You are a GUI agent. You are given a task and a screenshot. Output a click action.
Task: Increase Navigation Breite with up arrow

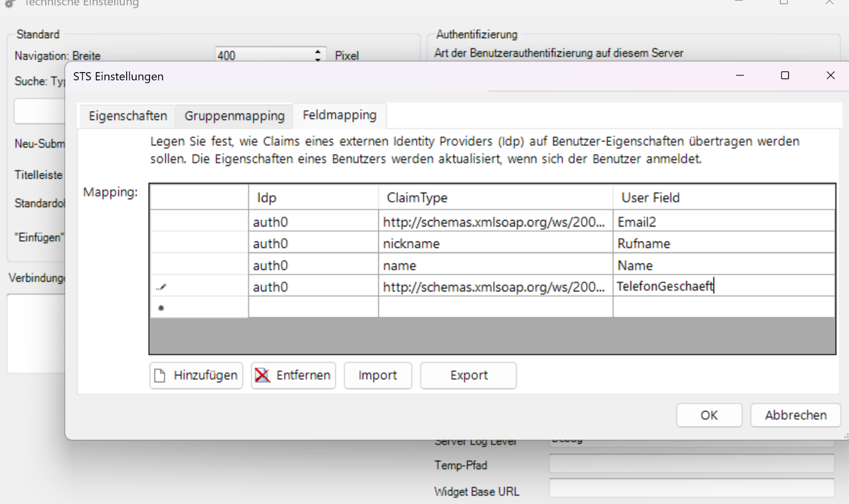click(x=318, y=51)
